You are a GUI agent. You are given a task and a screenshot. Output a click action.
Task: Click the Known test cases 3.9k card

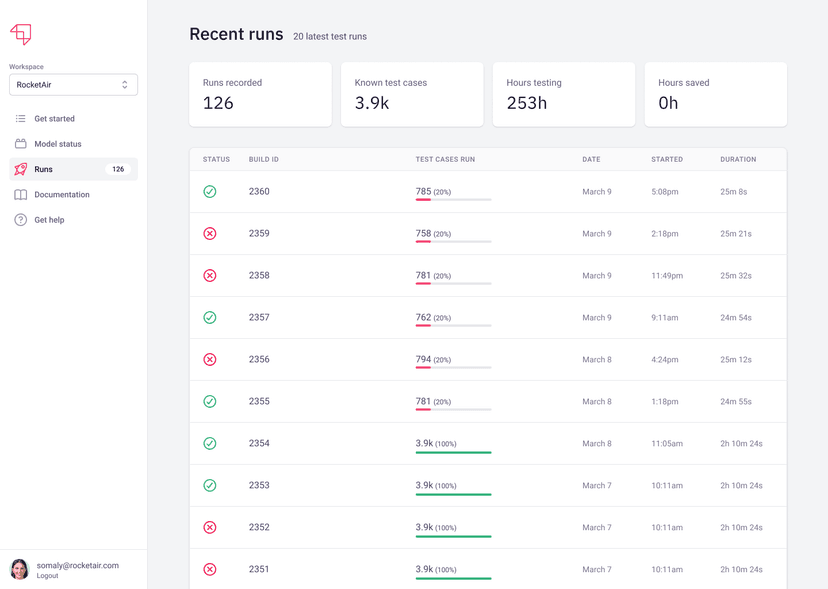coord(412,95)
